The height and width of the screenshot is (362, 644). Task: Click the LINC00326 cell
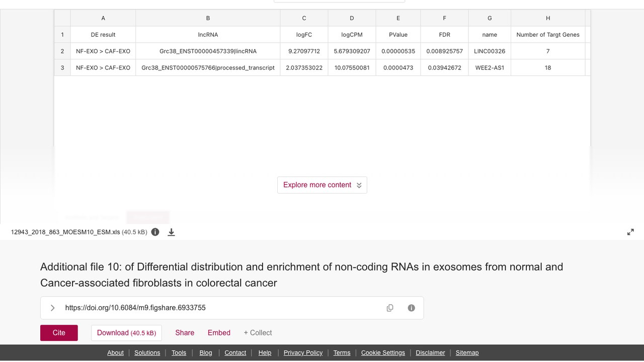pyautogui.click(x=490, y=51)
